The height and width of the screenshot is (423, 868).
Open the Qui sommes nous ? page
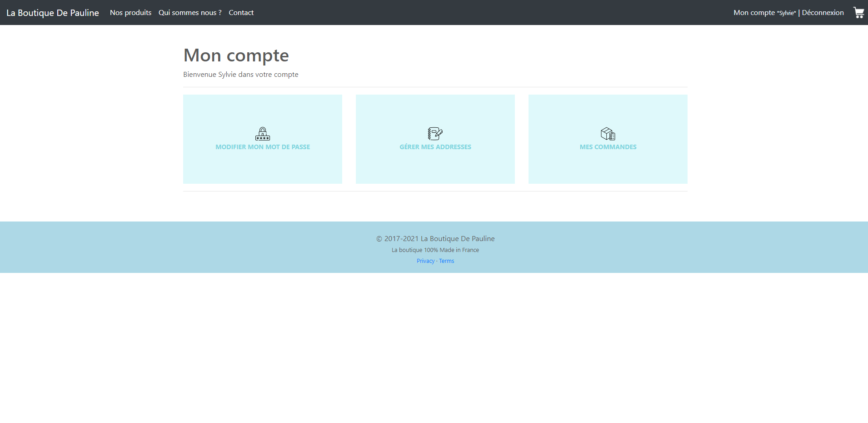[190, 12]
